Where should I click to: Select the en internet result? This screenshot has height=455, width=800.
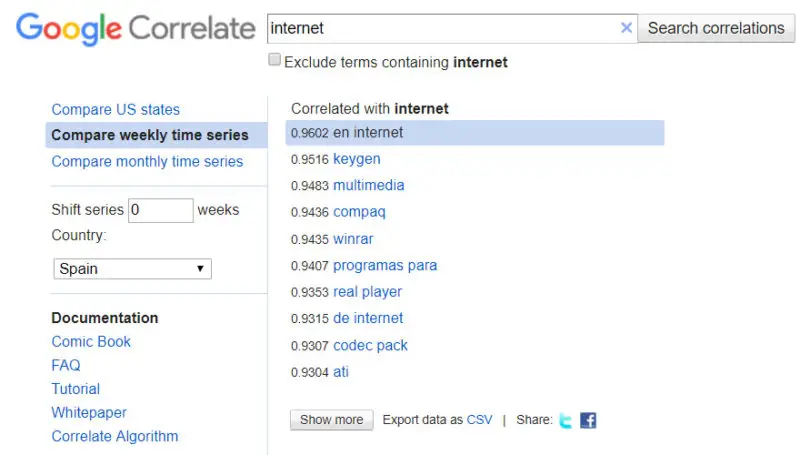coord(368,132)
